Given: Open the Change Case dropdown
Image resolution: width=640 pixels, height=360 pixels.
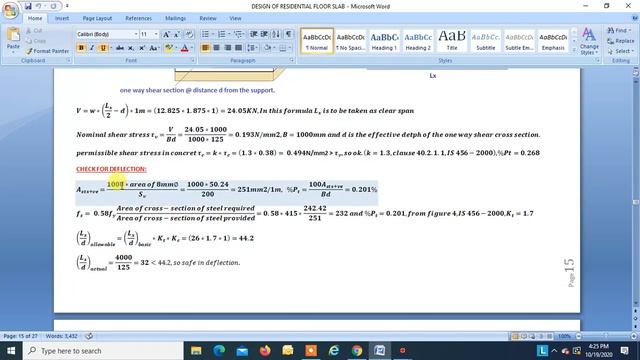Looking at the screenshot, I should (x=154, y=48).
